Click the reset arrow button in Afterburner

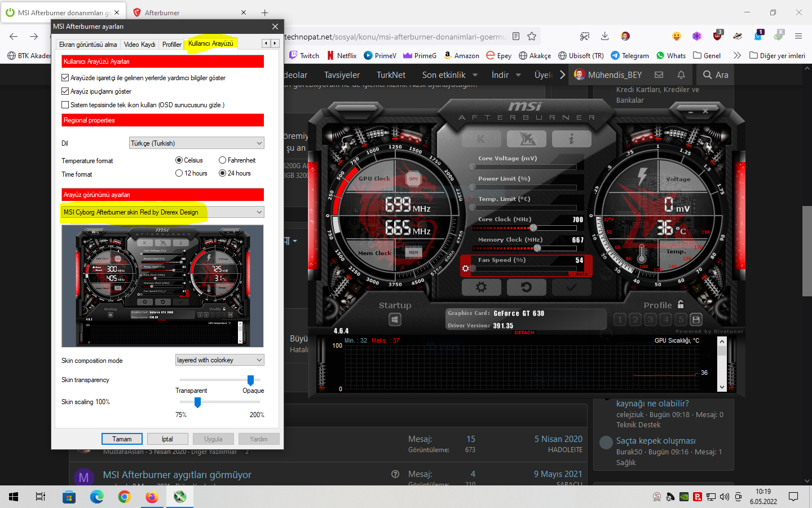[x=526, y=287]
